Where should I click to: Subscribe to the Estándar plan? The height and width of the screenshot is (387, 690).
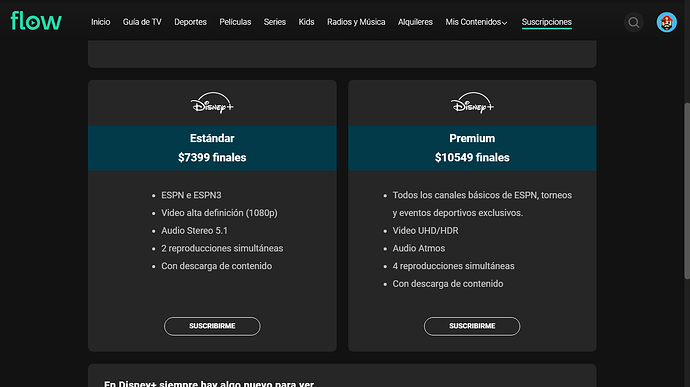(212, 326)
